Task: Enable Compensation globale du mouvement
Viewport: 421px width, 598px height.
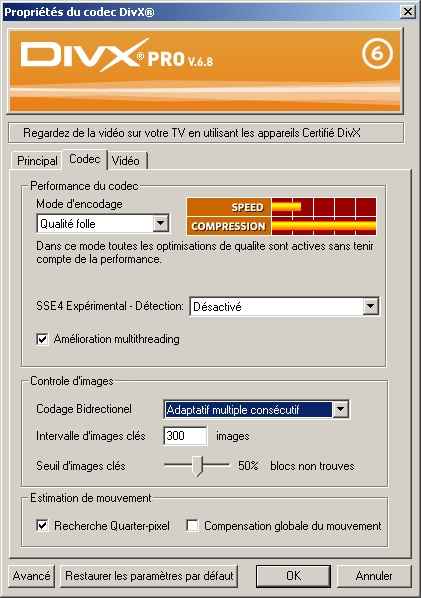Action: point(193,526)
